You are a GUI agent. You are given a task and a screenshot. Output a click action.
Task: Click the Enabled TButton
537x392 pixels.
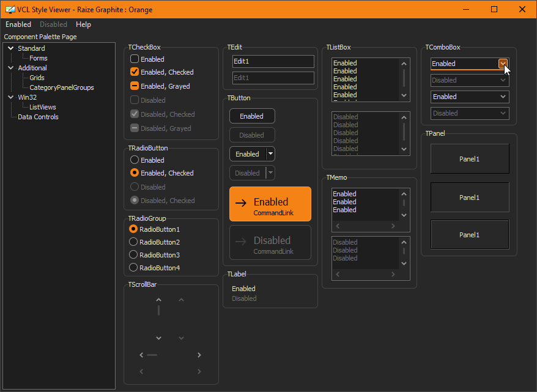click(252, 116)
